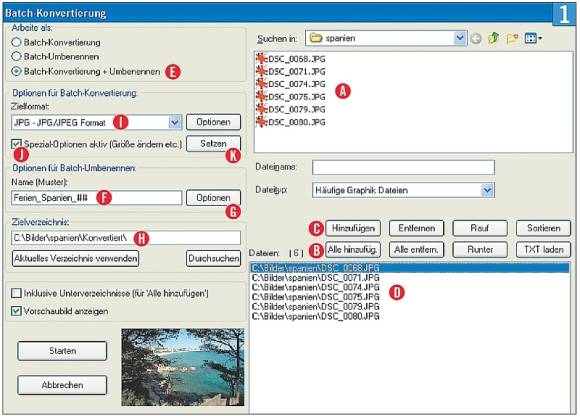Select Batch-Konvertierung radio option
580x417 pixels.
pos(16,42)
